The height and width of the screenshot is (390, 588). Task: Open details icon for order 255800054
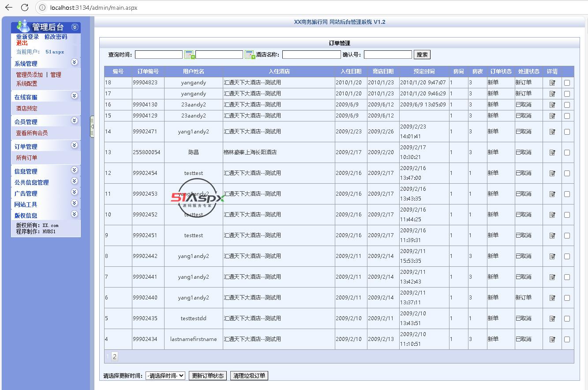(552, 152)
